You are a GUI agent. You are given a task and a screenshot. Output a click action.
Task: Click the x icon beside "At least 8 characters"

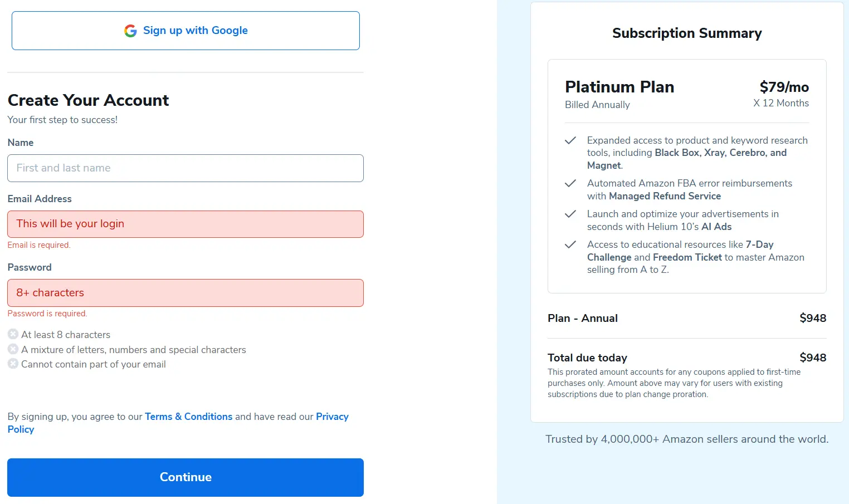13,334
